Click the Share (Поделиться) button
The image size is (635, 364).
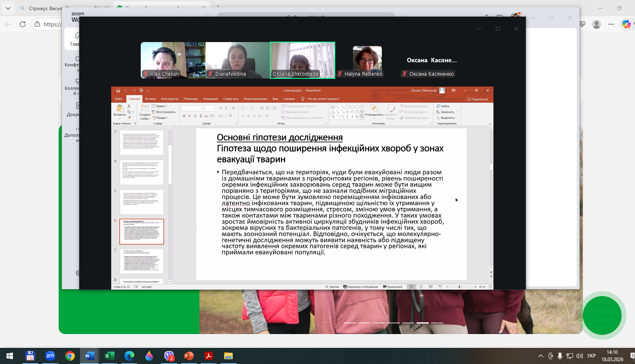pyautogui.click(x=477, y=99)
